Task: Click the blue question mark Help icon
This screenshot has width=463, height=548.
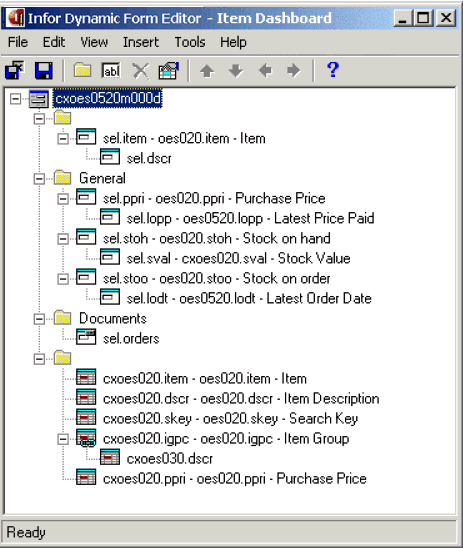Action: (333, 70)
